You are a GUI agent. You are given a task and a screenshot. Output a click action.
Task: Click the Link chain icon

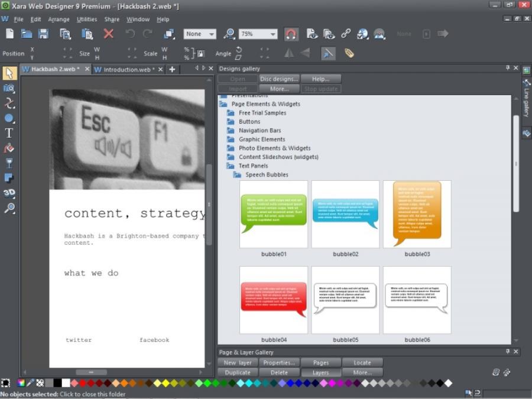click(346, 33)
